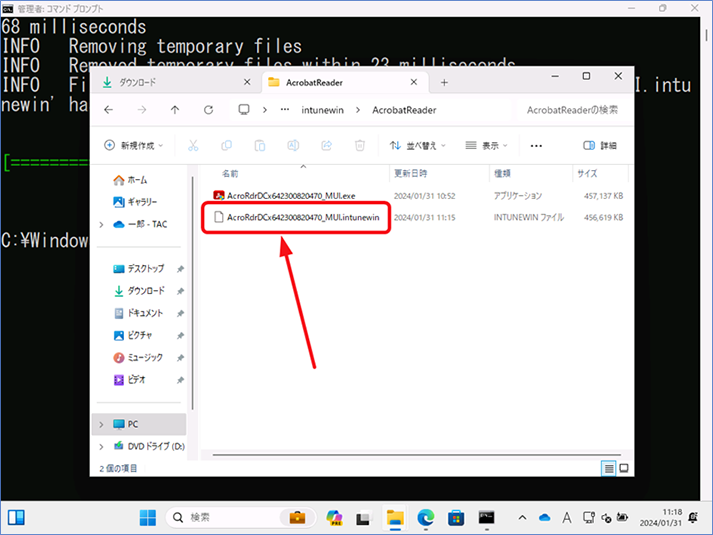This screenshot has height=535, width=713.
Task: Click File Explorer icon on taskbar
Action: point(395,518)
